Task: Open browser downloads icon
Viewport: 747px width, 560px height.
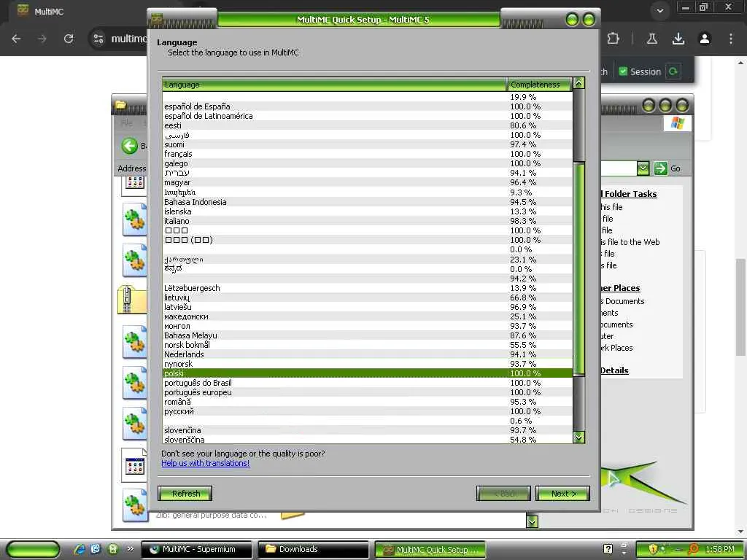Action: pyautogui.click(x=678, y=39)
